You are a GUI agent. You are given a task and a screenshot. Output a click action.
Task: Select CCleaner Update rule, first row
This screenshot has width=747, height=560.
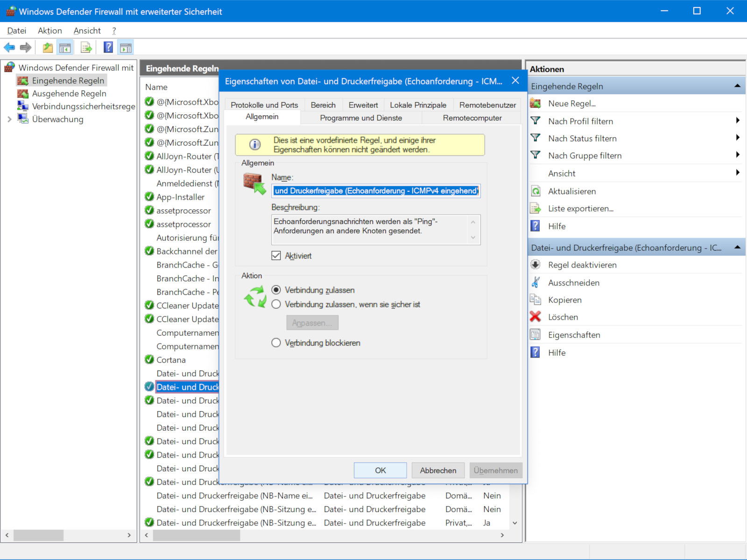[187, 305]
